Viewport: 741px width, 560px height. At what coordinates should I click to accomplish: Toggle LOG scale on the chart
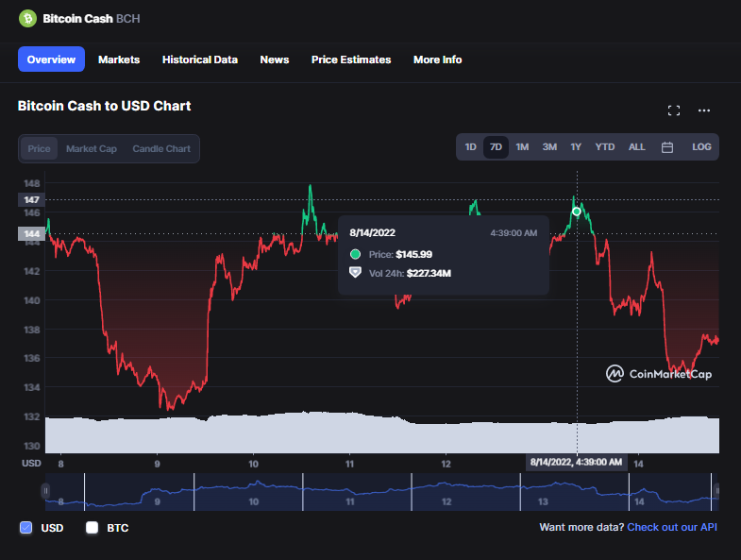coord(701,147)
